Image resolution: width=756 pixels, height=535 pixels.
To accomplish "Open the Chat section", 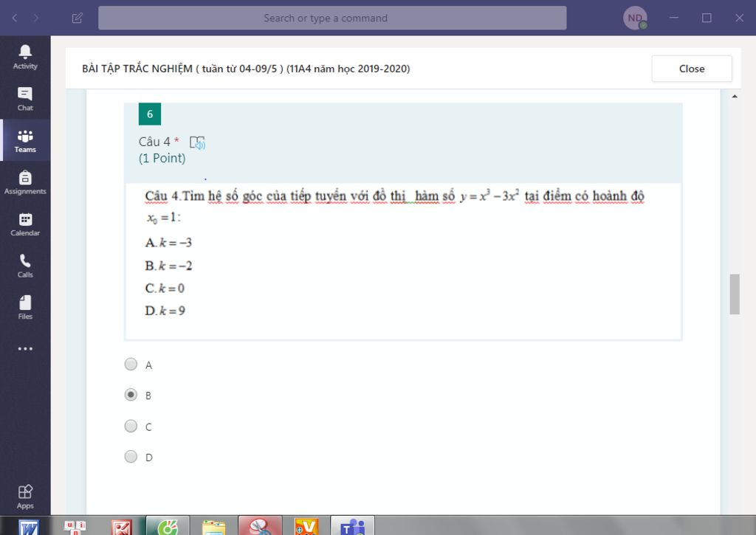I will [x=25, y=99].
